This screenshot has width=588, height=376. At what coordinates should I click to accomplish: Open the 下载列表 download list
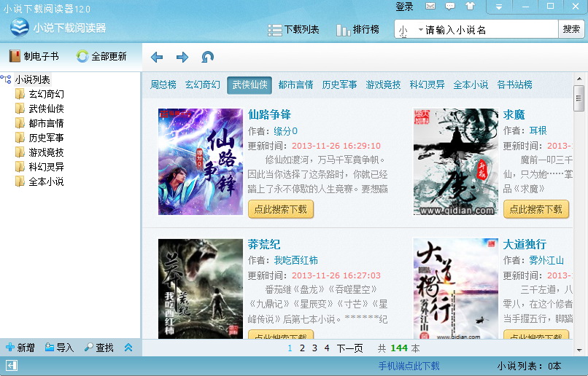click(x=293, y=30)
